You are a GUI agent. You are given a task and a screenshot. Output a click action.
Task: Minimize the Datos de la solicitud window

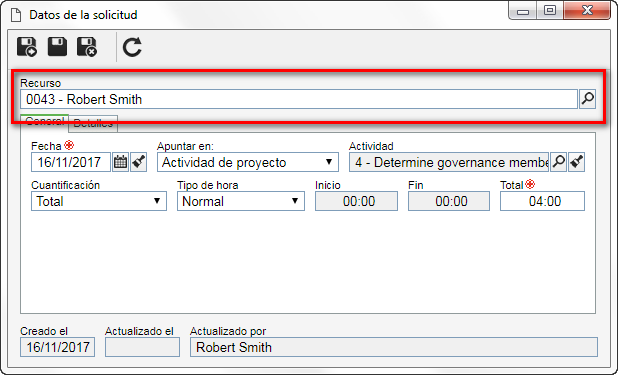point(523,11)
